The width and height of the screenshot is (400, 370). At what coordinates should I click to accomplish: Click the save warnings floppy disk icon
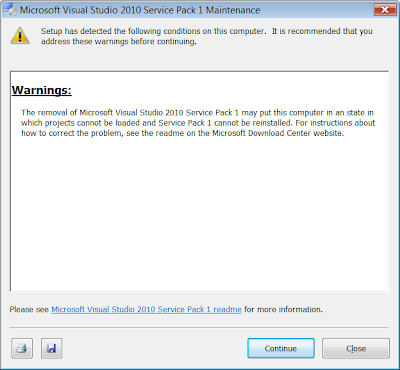pos(51,348)
